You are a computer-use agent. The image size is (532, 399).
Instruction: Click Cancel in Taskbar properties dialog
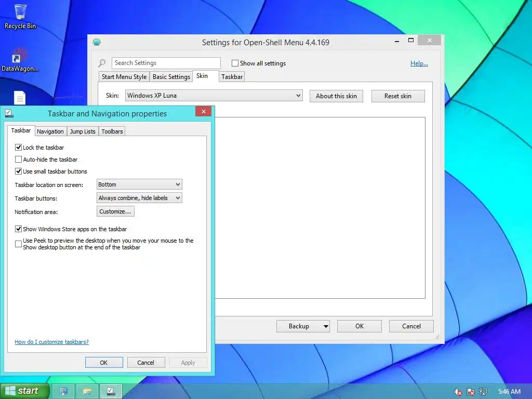coord(146,362)
